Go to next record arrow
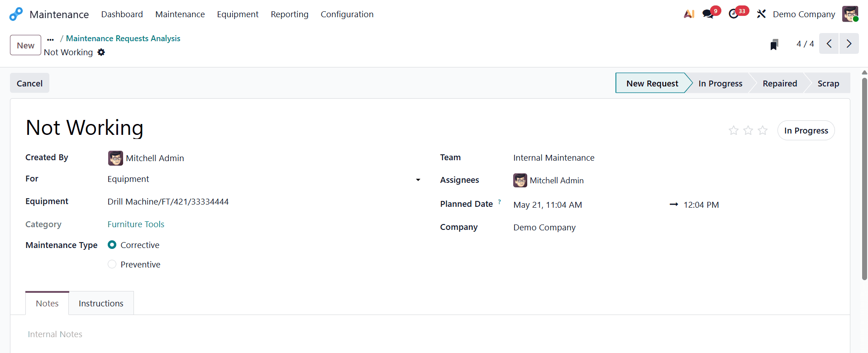This screenshot has height=353, width=868. (849, 44)
